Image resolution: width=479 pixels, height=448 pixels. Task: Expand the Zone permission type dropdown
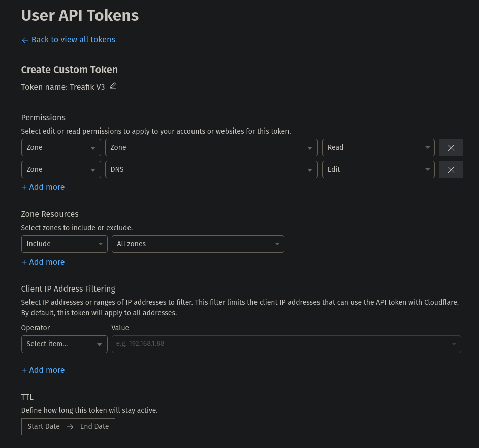click(x=211, y=148)
